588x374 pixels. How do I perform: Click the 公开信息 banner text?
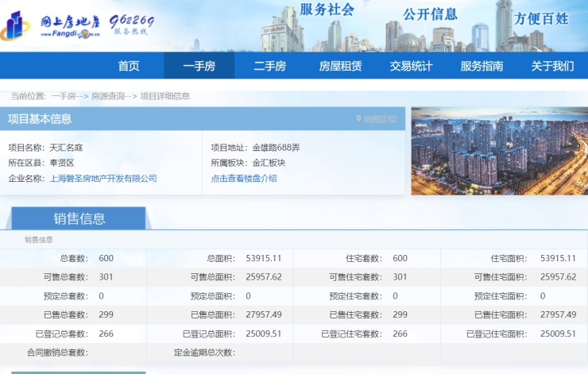click(x=430, y=14)
